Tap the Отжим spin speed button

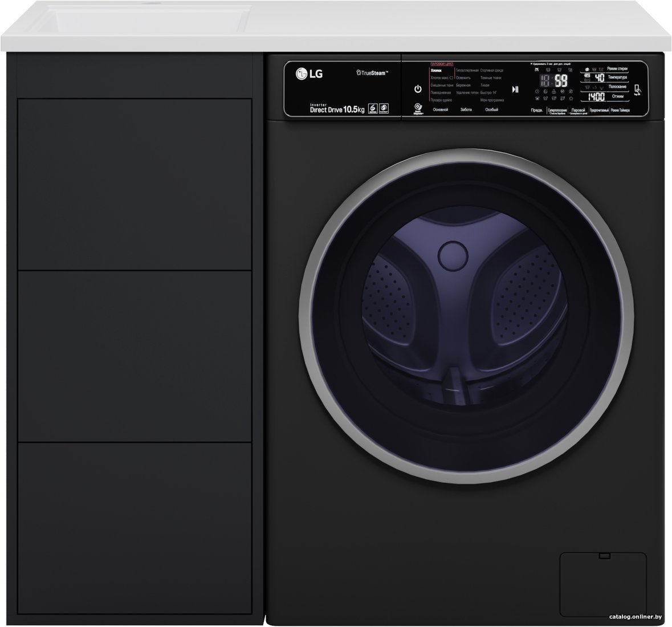click(x=618, y=97)
